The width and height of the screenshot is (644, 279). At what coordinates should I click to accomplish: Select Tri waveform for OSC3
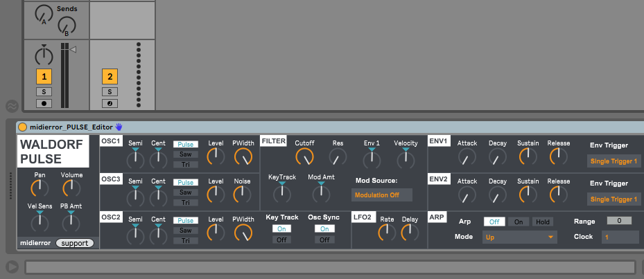(186, 203)
